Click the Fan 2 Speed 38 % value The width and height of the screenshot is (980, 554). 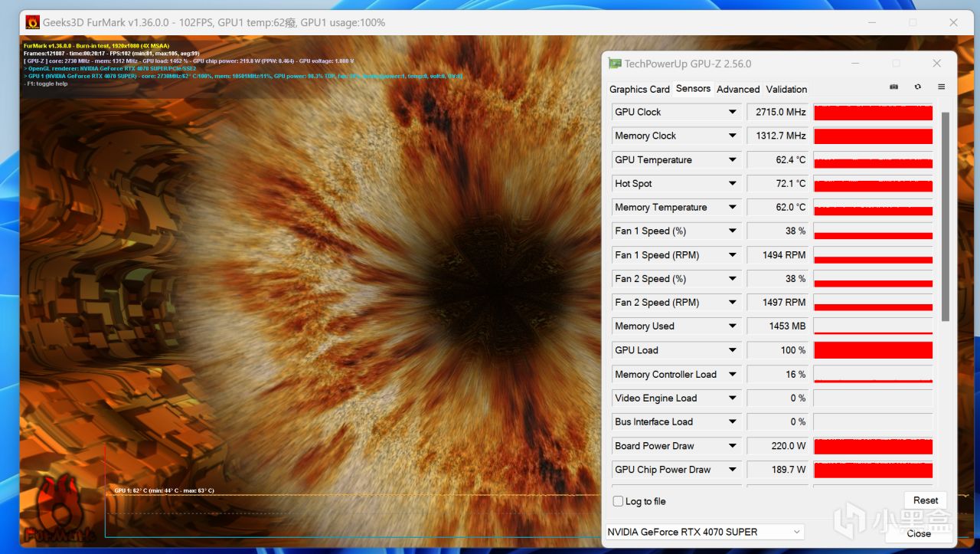pos(778,278)
